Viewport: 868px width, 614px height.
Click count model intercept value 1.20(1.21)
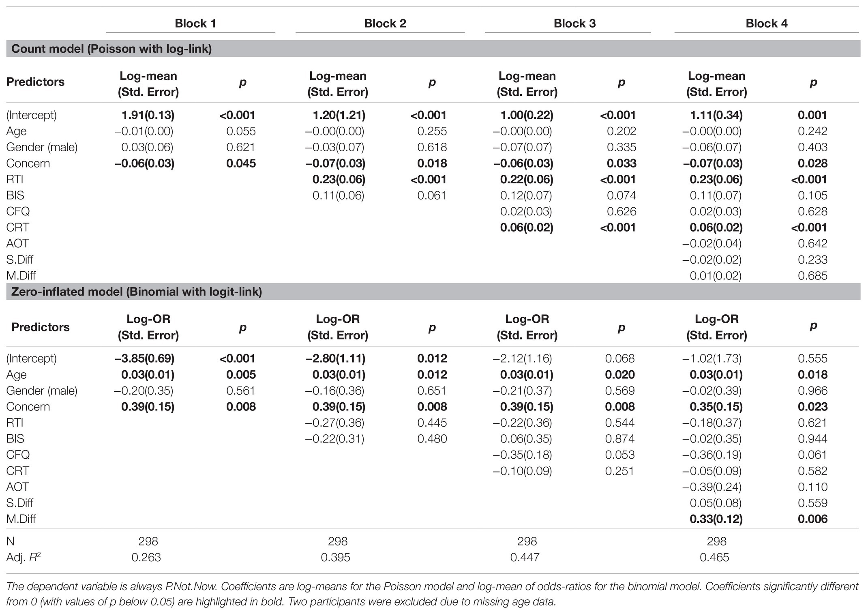pos(339,115)
